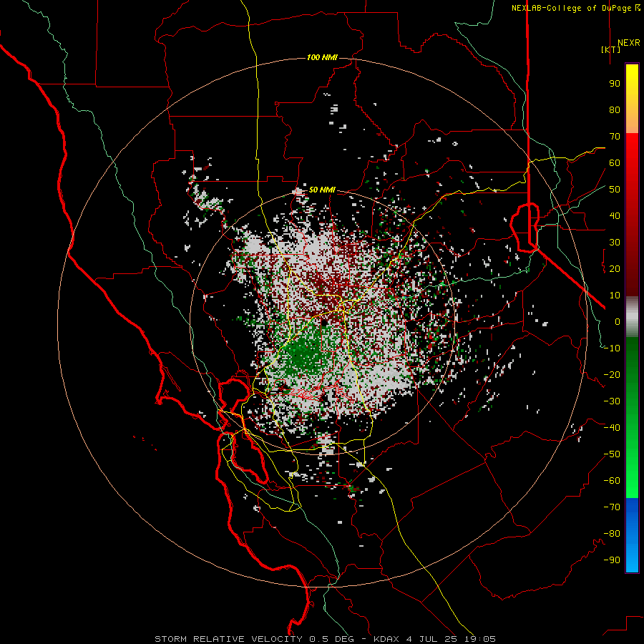
Task: Click the -90 value on the velocity scale
Action: [612, 560]
